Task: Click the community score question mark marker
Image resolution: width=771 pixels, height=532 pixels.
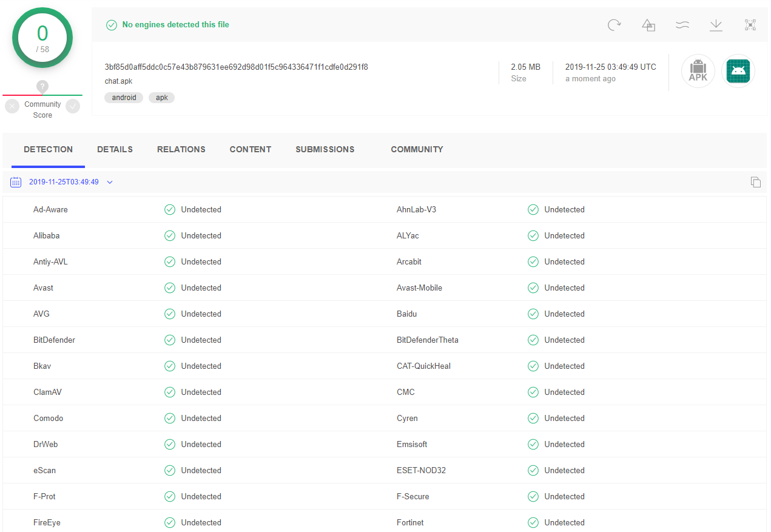Action: click(x=42, y=87)
